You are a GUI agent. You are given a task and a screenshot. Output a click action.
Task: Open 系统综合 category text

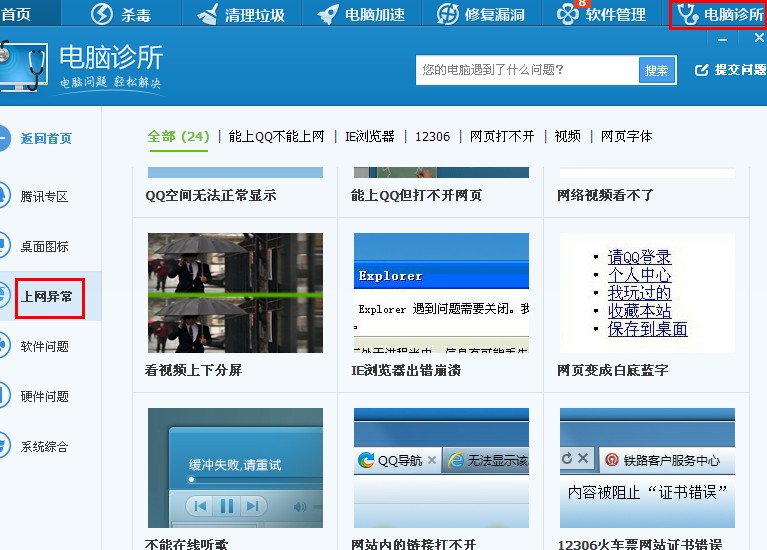coord(44,446)
